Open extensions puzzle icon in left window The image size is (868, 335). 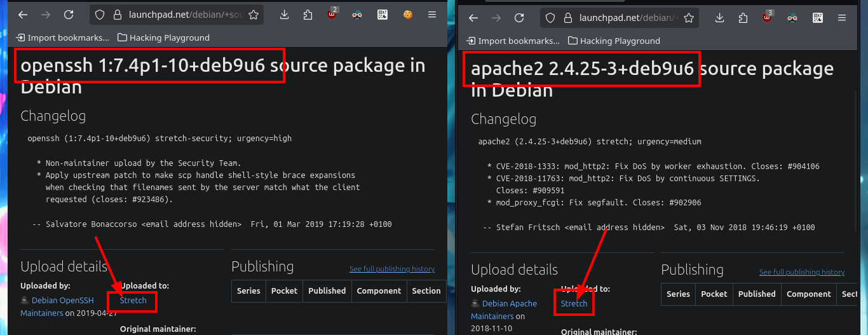[308, 15]
